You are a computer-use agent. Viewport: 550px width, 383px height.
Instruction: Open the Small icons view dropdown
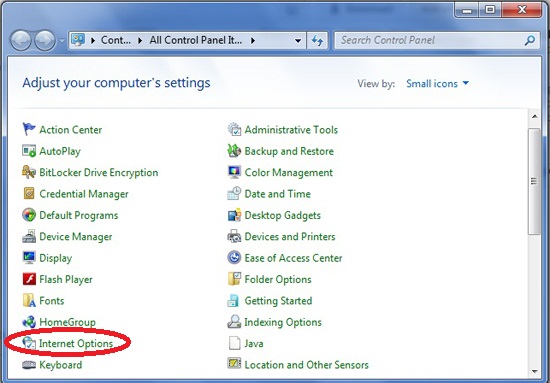437,83
